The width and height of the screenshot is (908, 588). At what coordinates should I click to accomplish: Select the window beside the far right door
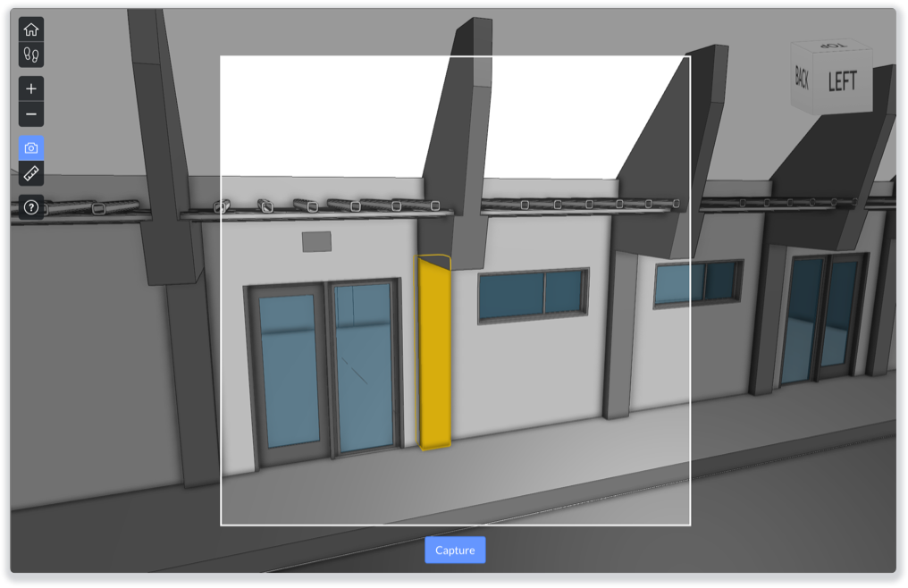click(x=698, y=283)
